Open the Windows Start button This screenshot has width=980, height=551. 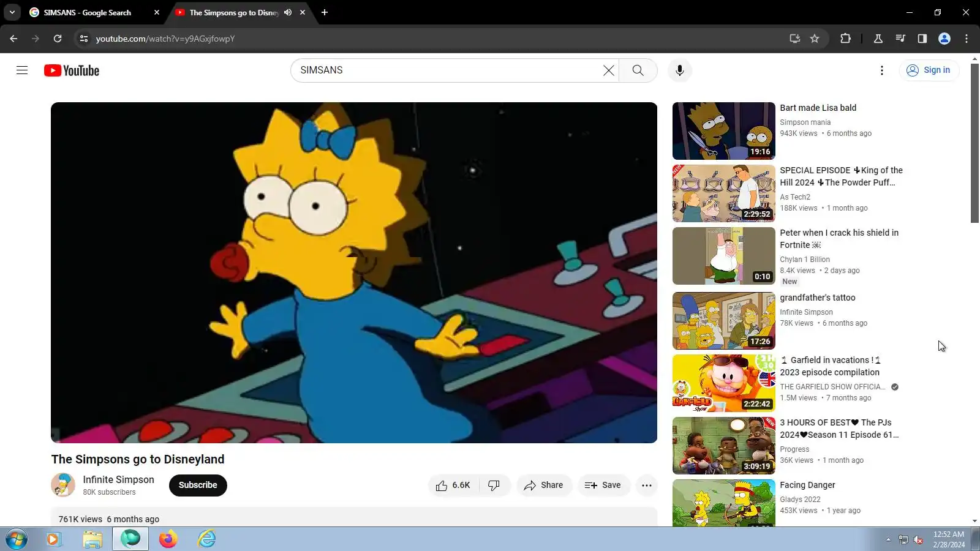17,539
